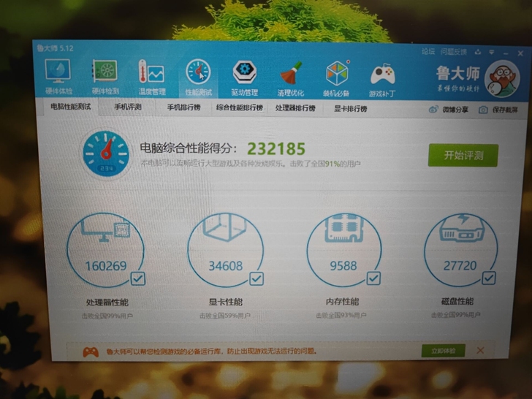The width and height of the screenshot is (532, 399).
Task: Click the speedometer score gauge icon
Action: coord(106,153)
